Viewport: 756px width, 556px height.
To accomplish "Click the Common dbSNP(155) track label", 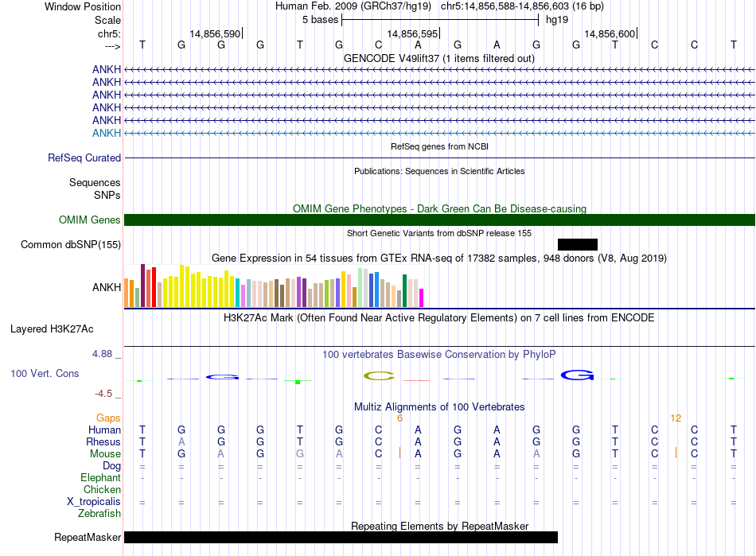I will tap(71, 245).
